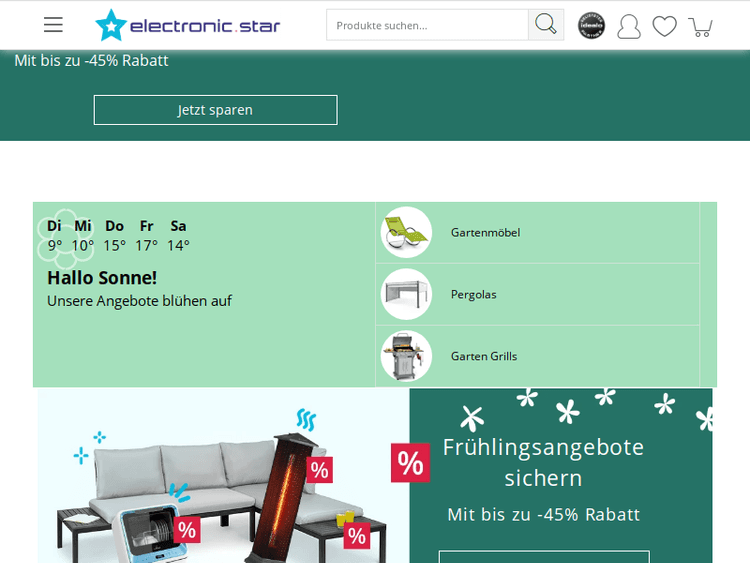This screenshot has height=563, width=750.
Task: Open the shopping cart icon
Action: (701, 26)
